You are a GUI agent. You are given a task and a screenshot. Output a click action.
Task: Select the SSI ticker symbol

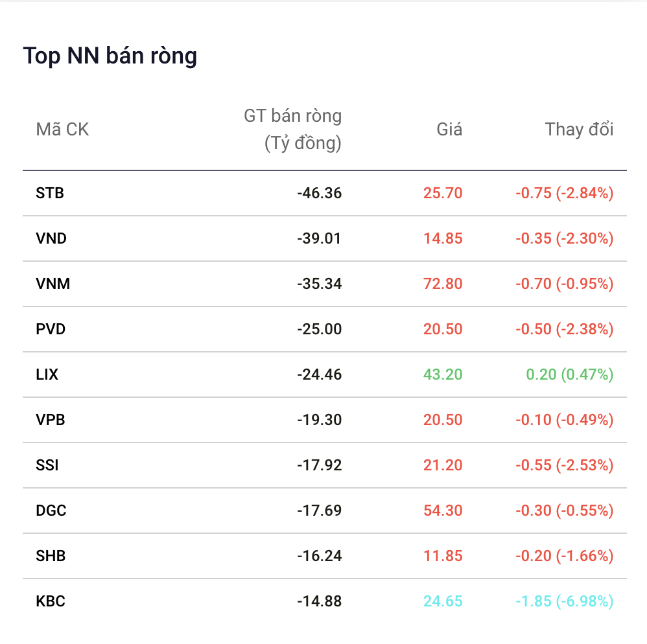[x=47, y=465]
